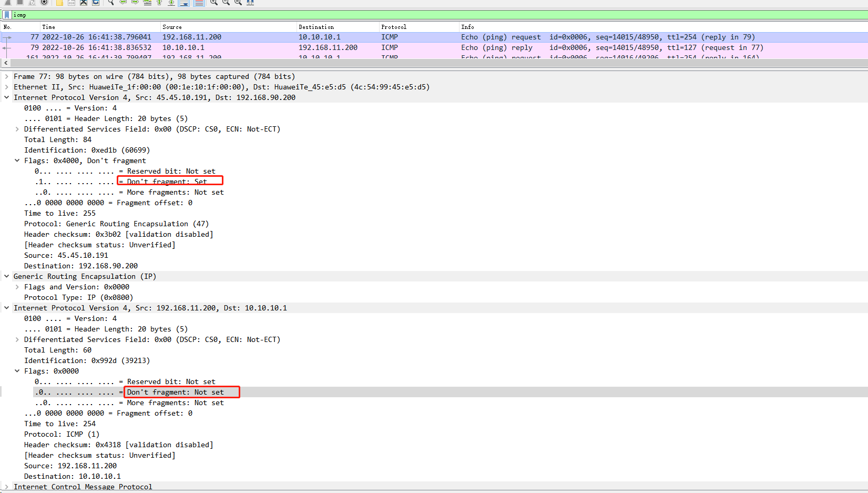
Task: Open the display filter bookmark menu
Action: (x=7, y=15)
